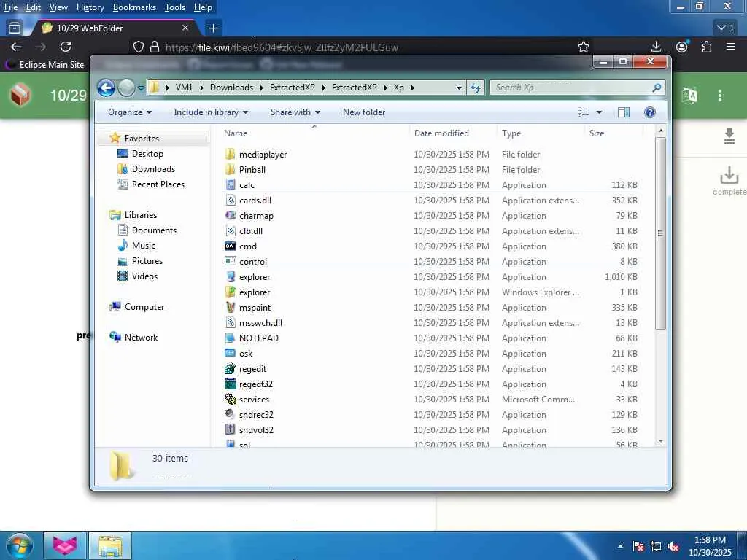The height and width of the screenshot is (560, 747).
Task: Select the cards.dll file icon
Action: [231, 200]
